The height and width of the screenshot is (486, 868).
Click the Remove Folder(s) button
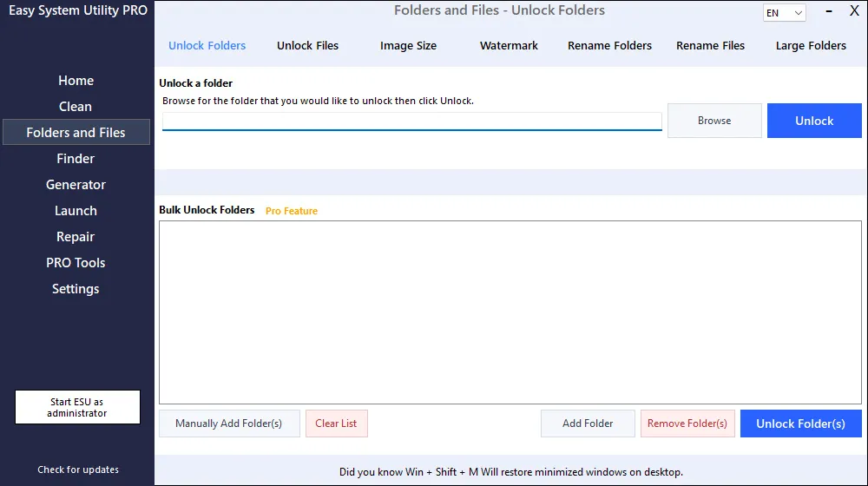click(x=687, y=424)
